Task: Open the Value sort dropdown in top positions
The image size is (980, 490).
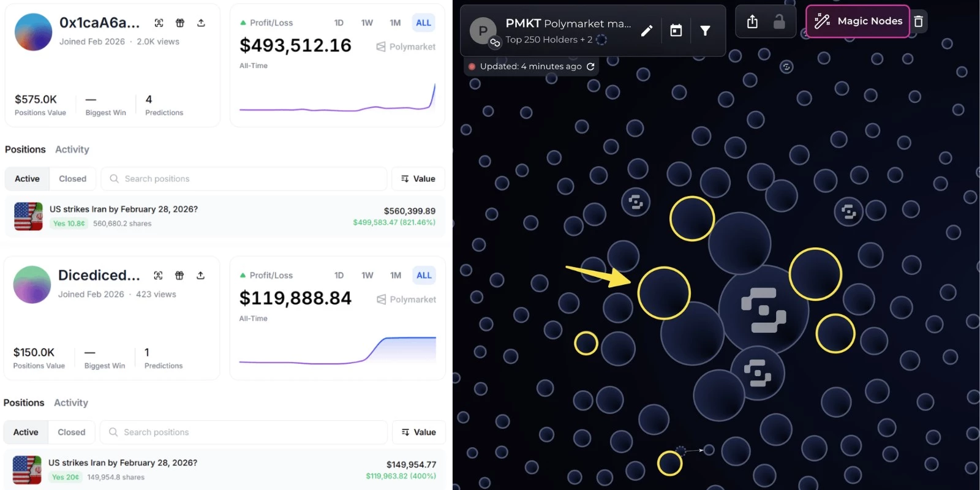Action: tap(418, 179)
